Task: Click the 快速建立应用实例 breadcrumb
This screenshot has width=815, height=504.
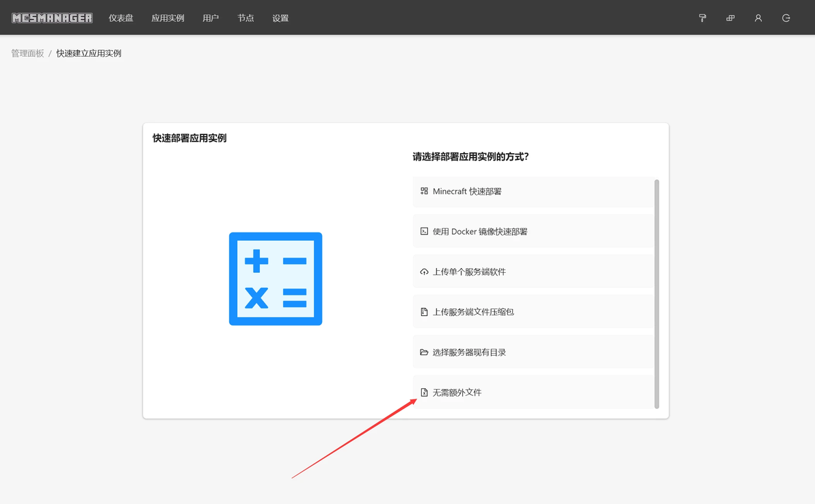Action: pos(89,53)
